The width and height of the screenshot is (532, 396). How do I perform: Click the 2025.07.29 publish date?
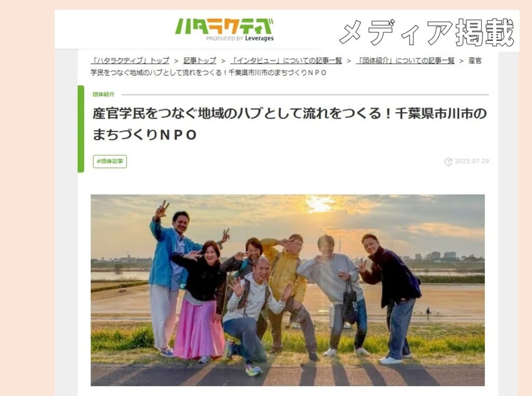click(472, 161)
